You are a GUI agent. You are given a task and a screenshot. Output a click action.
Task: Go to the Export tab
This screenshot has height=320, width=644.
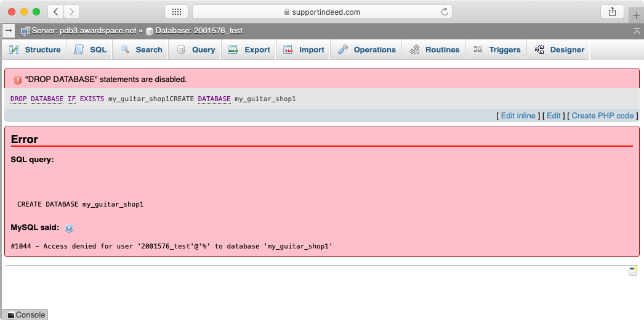[x=249, y=50]
